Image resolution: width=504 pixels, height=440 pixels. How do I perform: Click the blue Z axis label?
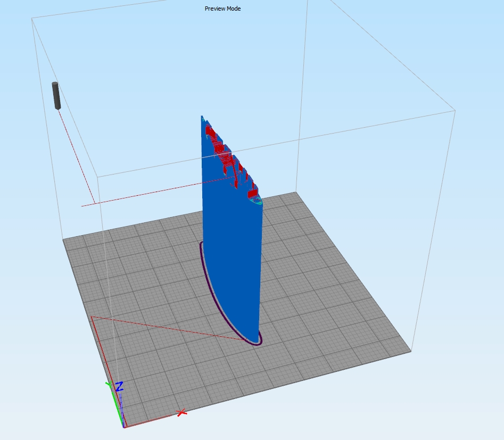[120, 386]
